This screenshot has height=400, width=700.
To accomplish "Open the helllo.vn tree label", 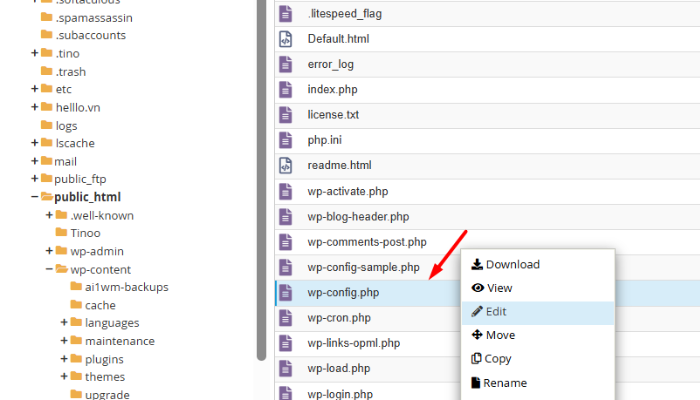I will coord(78,108).
